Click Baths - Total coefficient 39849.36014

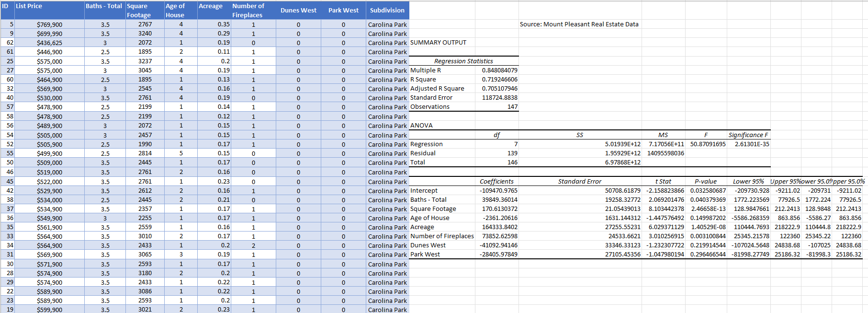click(x=500, y=200)
